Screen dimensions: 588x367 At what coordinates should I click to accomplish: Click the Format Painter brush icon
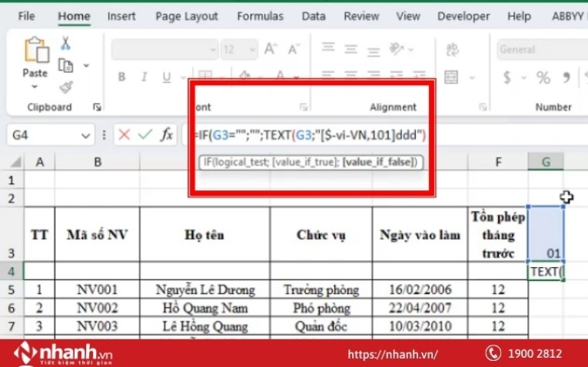[66, 88]
